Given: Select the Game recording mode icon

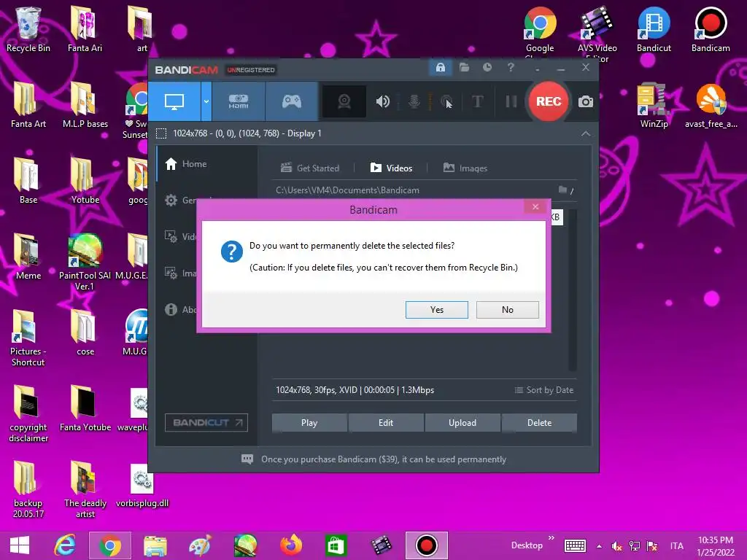Looking at the screenshot, I should click(292, 101).
